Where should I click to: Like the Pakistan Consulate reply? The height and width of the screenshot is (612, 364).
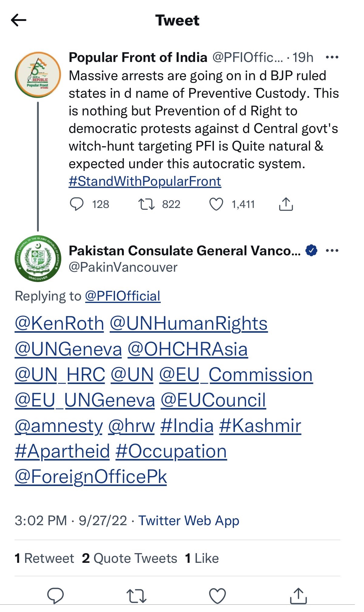coord(217,596)
